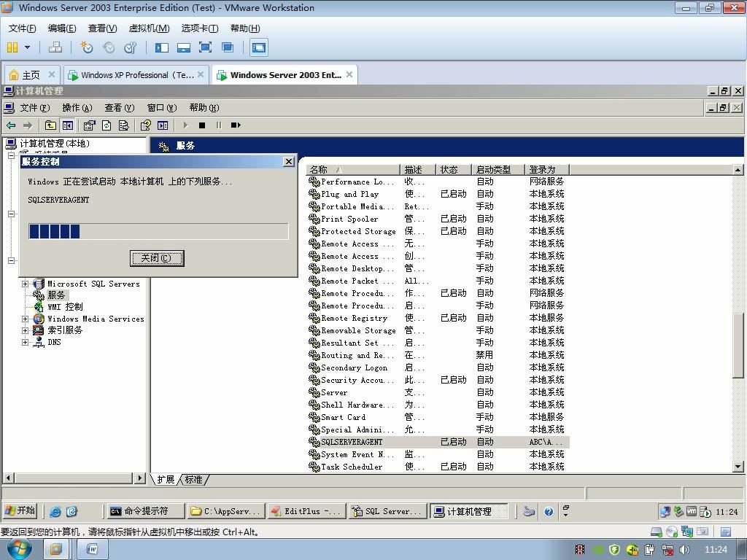Image resolution: width=747 pixels, height=560 pixels.
Task: Click the VMware pause/suspend VM icon
Action: pyautogui.click(x=12, y=47)
